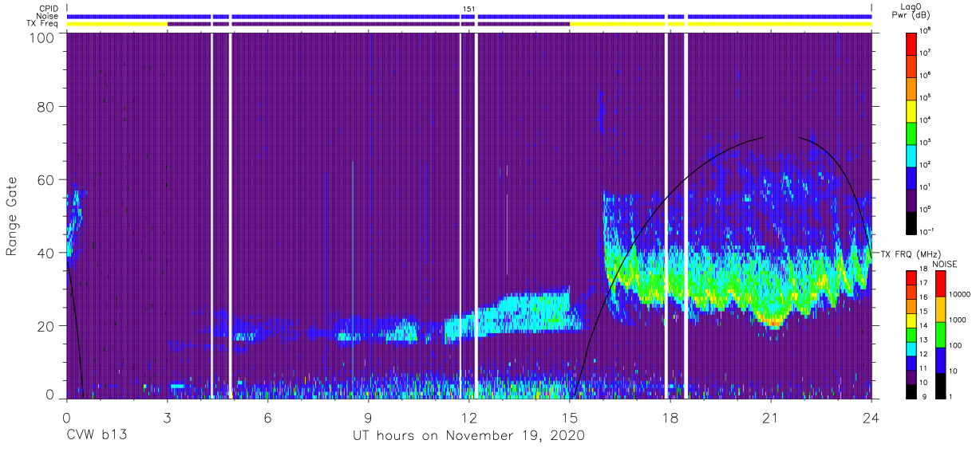Click the '1000' NOISE scale label
Image resolution: width=980 pixels, height=452 pixels.
958,321
